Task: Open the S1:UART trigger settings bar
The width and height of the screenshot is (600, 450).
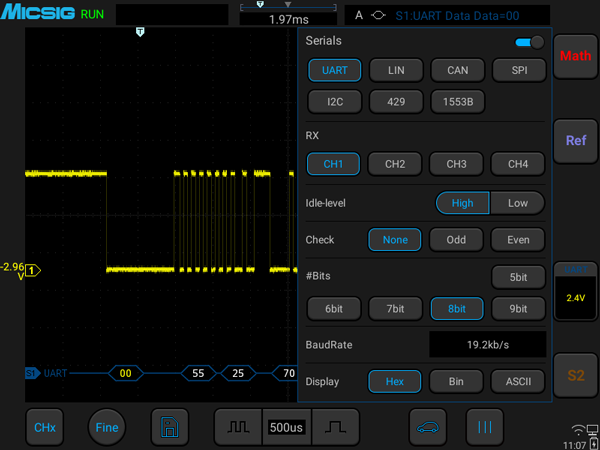Action: tap(447, 16)
